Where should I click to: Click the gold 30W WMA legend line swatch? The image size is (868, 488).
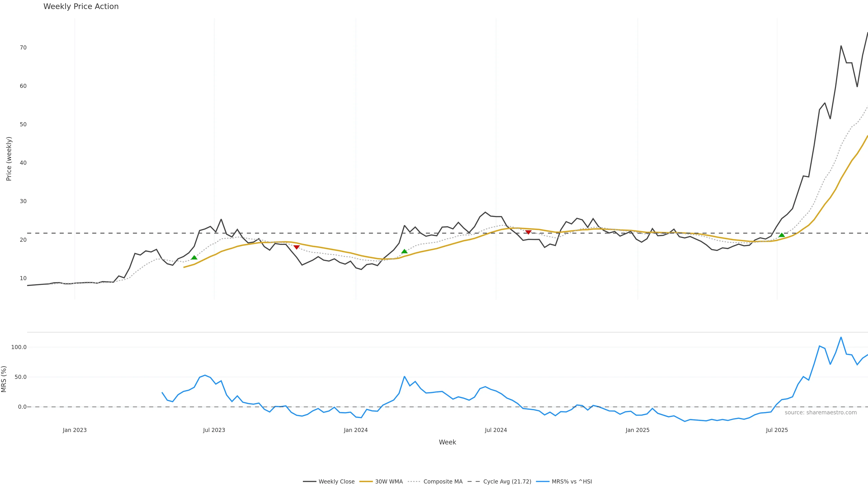pyautogui.click(x=366, y=482)
